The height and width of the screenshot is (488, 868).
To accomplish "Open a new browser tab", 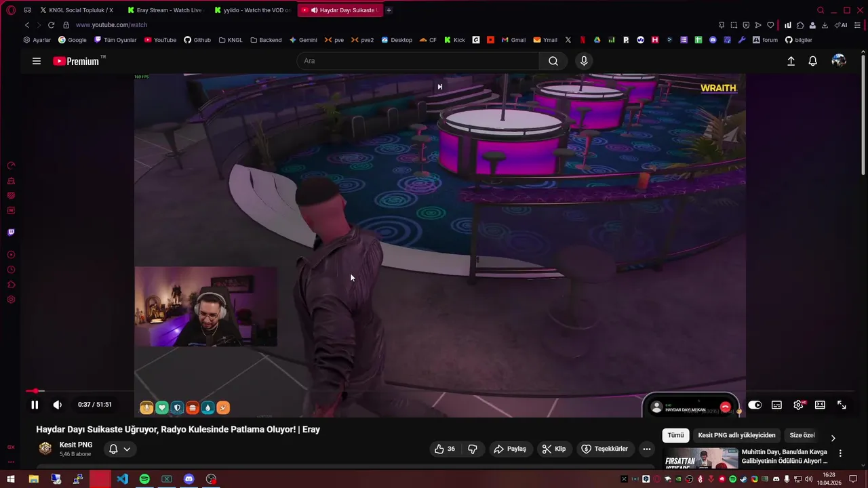I will tap(389, 10).
